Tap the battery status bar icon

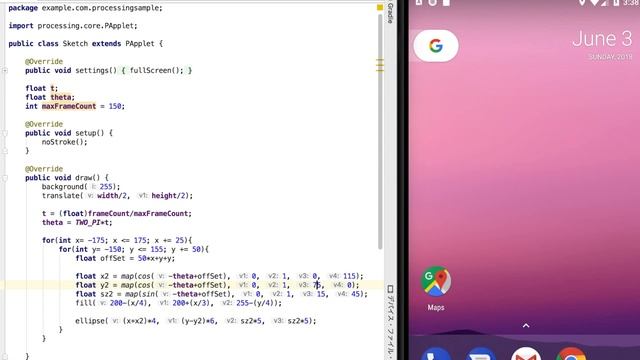[616, 3]
